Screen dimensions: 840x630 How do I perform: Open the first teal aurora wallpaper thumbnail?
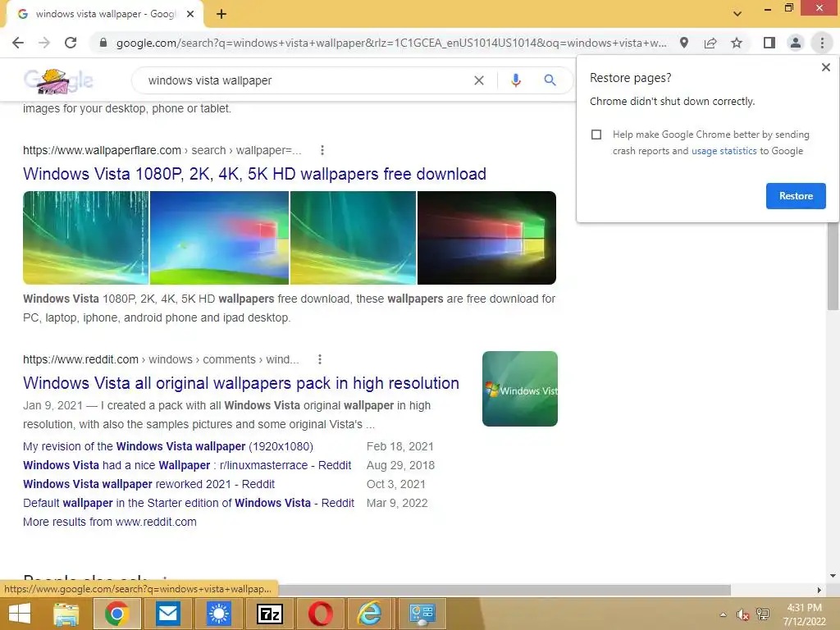[x=85, y=238]
